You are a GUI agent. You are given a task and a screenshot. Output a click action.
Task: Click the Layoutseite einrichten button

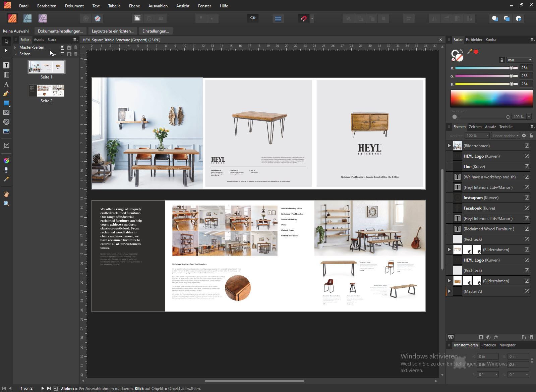coord(113,31)
